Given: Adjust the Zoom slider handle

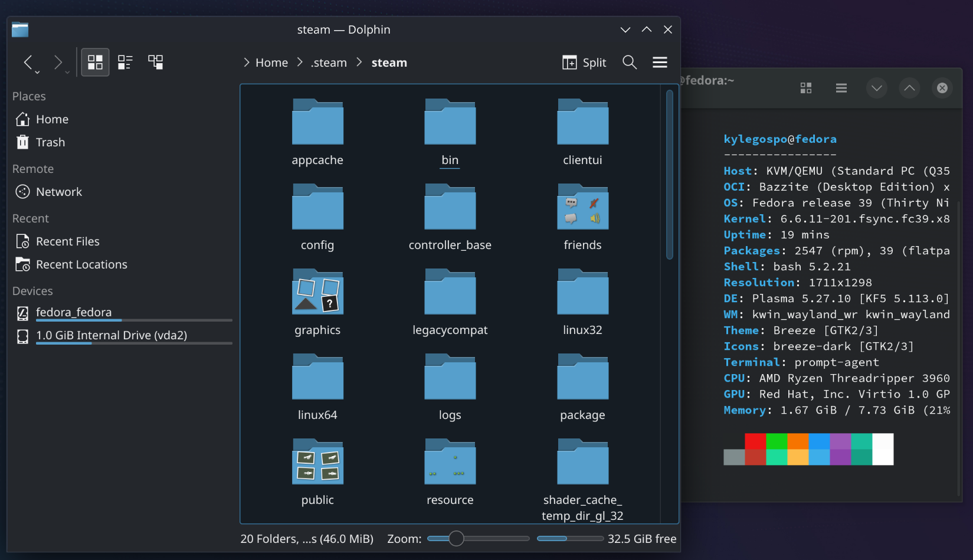Looking at the screenshot, I should coord(456,538).
